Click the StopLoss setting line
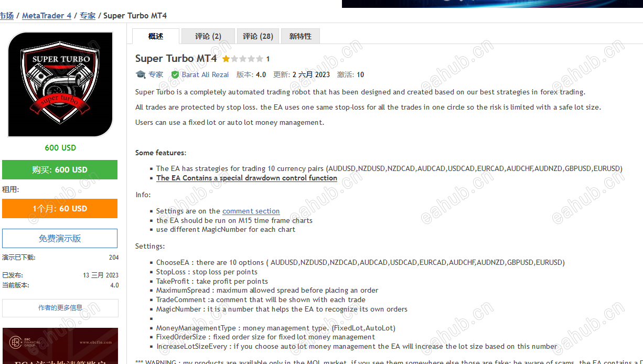 [x=207, y=272]
